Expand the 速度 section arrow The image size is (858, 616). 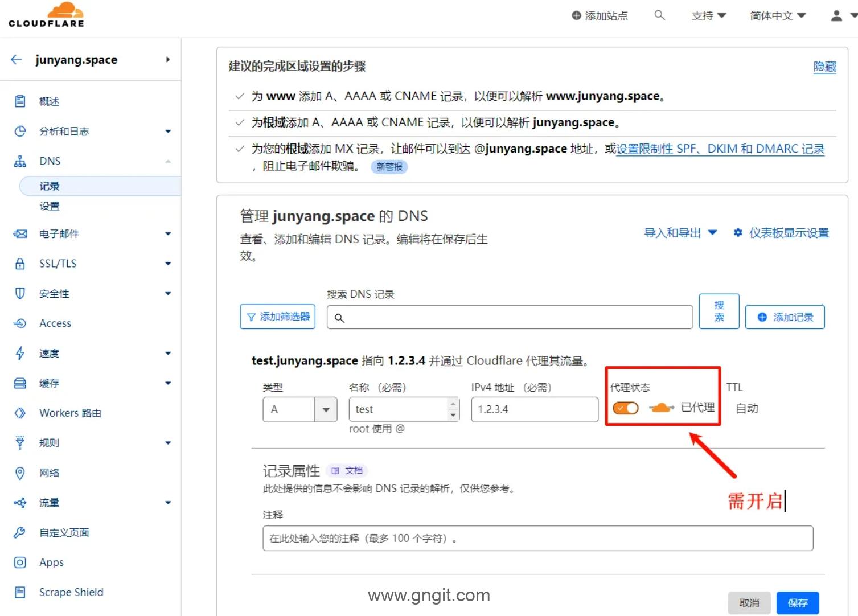168,353
